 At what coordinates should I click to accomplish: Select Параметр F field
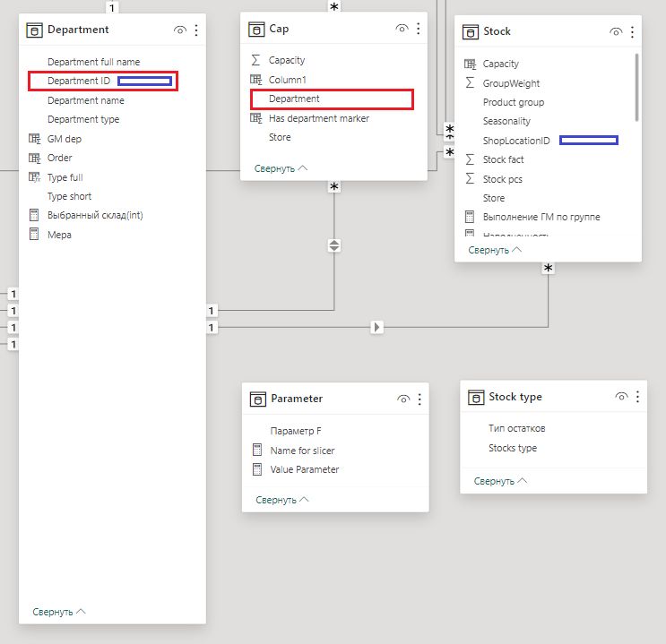coord(296,431)
